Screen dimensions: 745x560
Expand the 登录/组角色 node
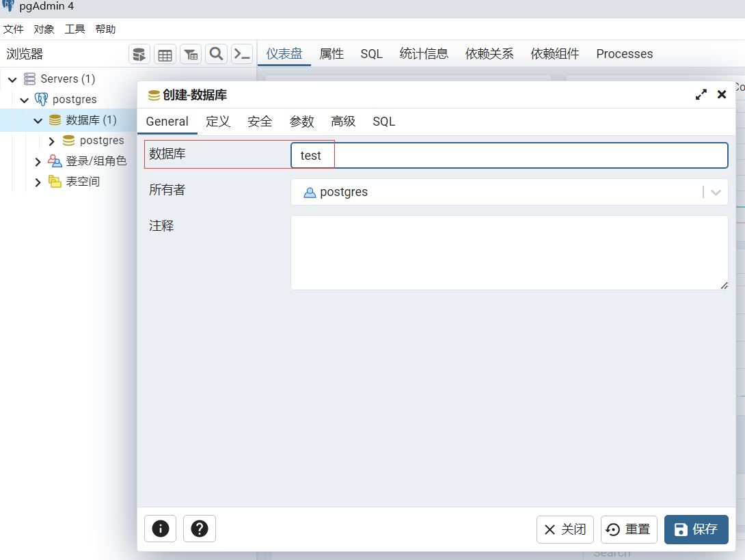click(38, 162)
